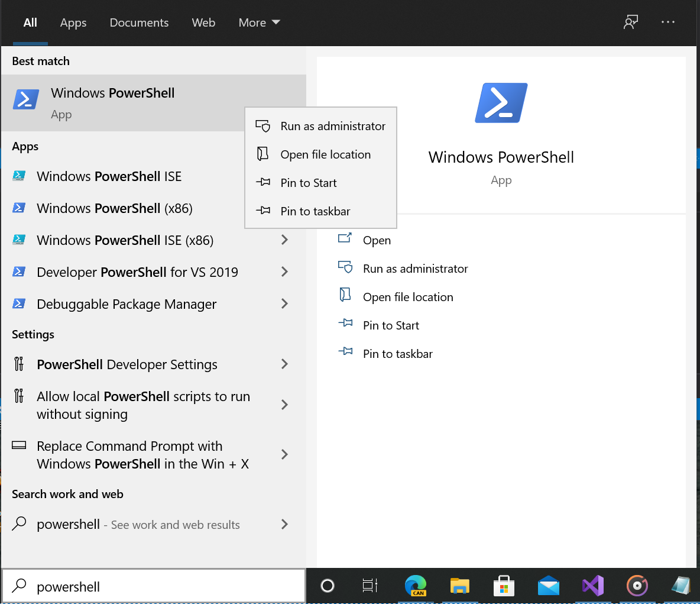The width and height of the screenshot is (700, 604).
Task: Switch to the Apps filter tab
Action: tap(73, 22)
